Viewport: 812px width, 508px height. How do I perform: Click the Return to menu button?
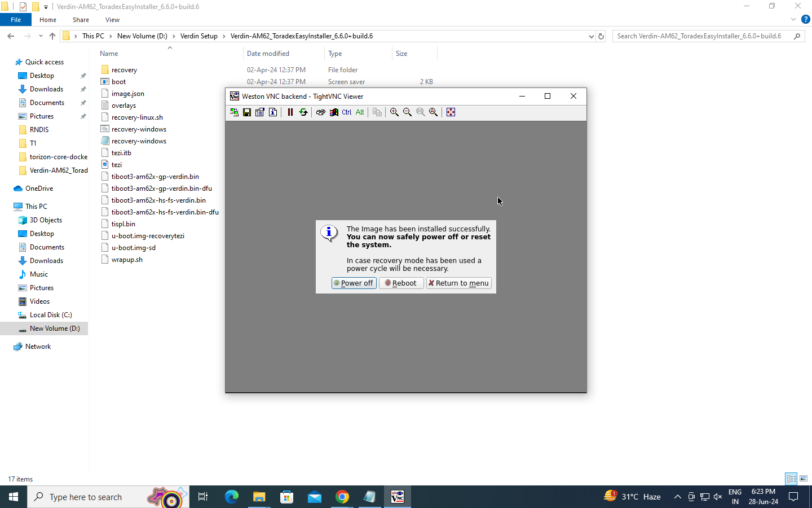459,283
